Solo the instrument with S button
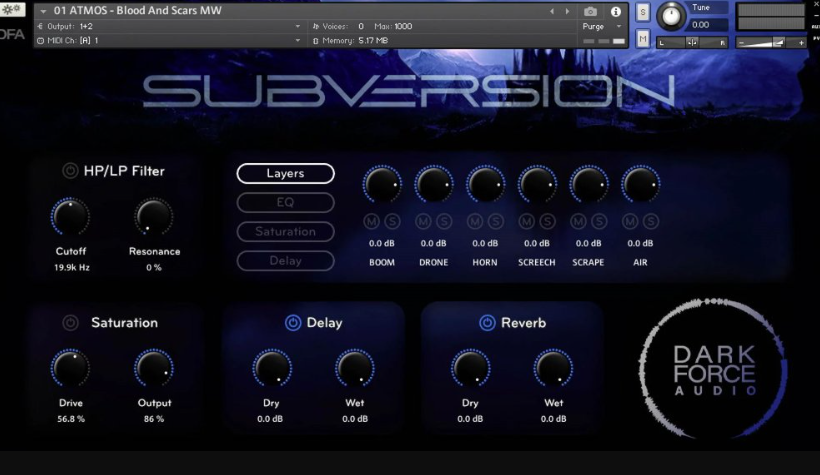 coord(643,13)
